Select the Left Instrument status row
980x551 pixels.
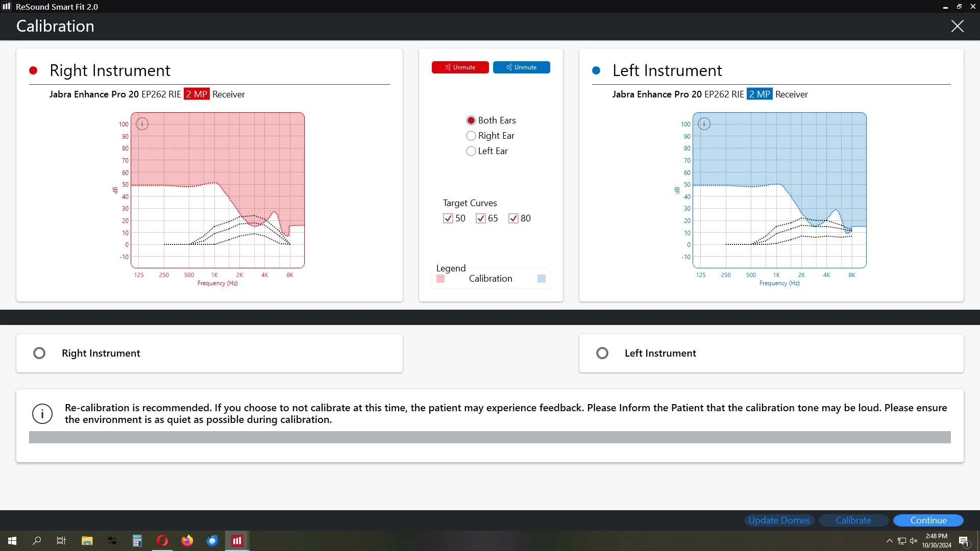(771, 353)
